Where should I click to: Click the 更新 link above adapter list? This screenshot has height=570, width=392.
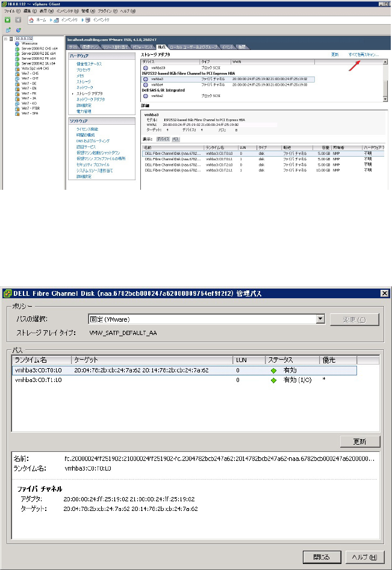(335, 54)
